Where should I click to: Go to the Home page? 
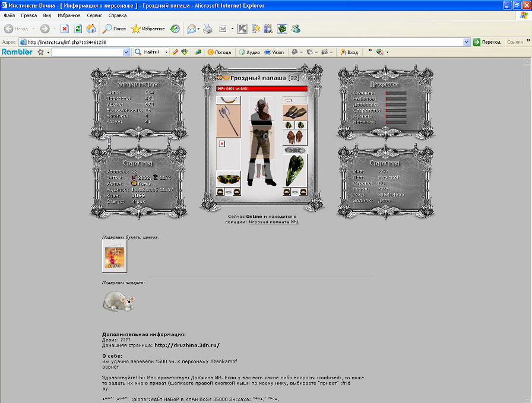91,29
